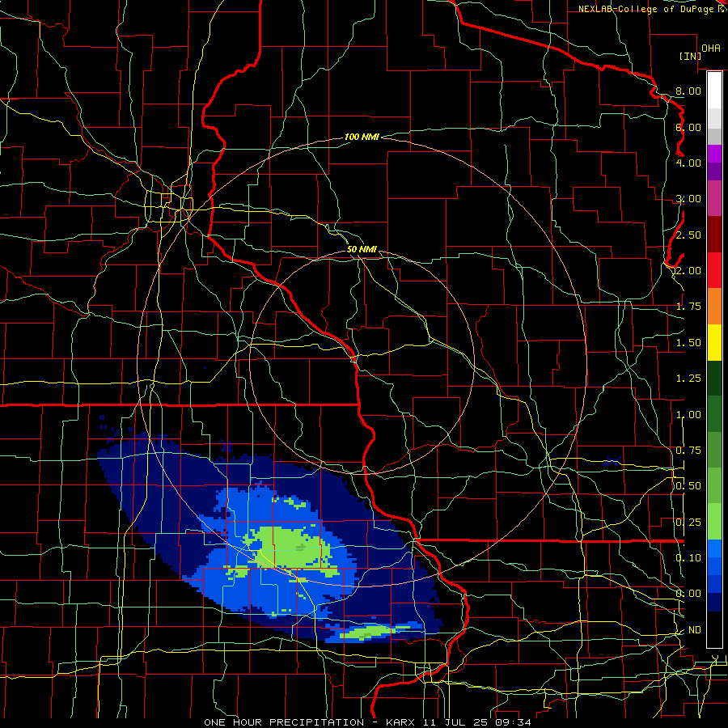Screen dimensions: 728x728
Task: Click the 1.50 legend value
Action: [688, 343]
